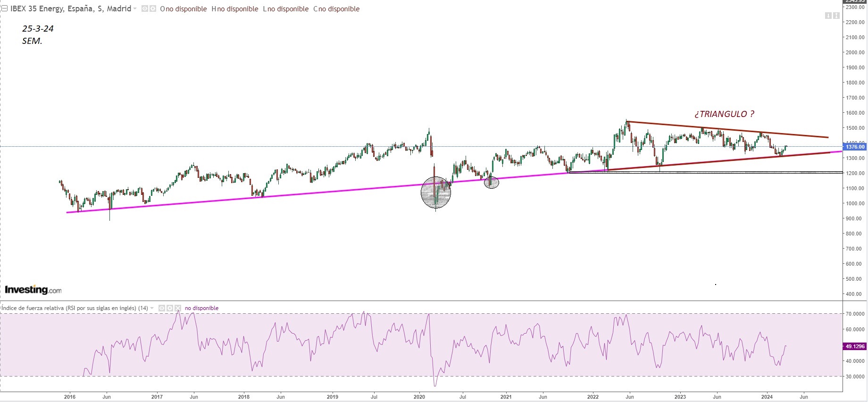Click the purple 'no disponible' RSI value
868x402 pixels.
coord(201,308)
